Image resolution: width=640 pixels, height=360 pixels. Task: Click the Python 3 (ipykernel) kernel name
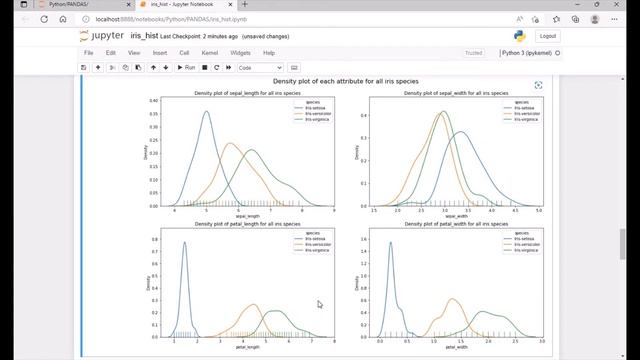527,53
